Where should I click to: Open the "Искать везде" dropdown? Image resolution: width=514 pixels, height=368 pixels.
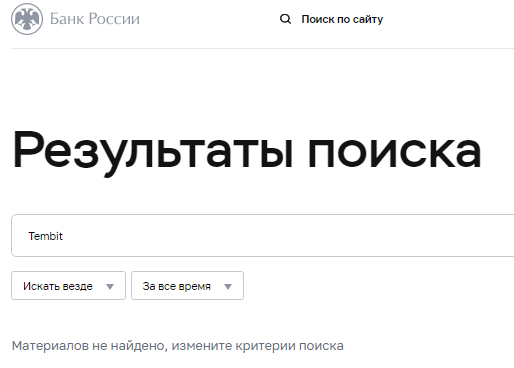click(68, 286)
